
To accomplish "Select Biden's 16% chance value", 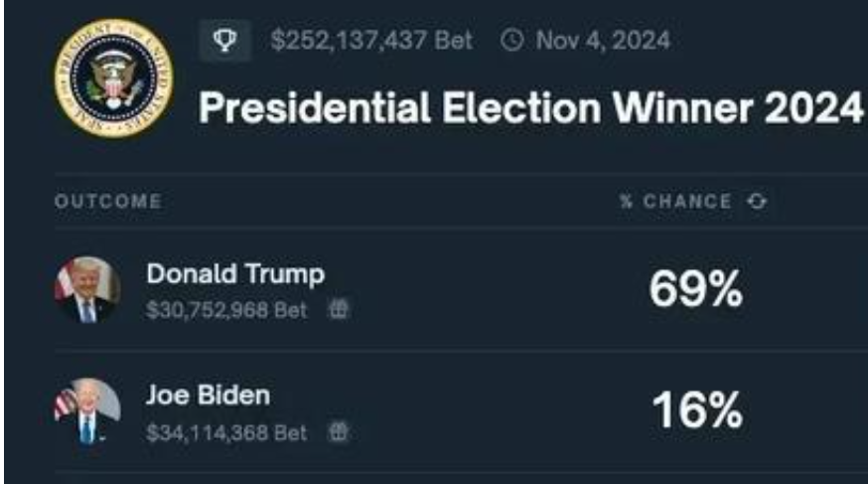I will (x=697, y=410).
